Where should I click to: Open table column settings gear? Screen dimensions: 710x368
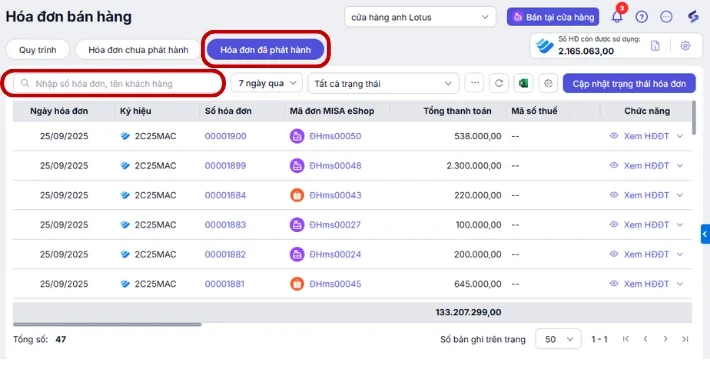[x=548, y=83]
